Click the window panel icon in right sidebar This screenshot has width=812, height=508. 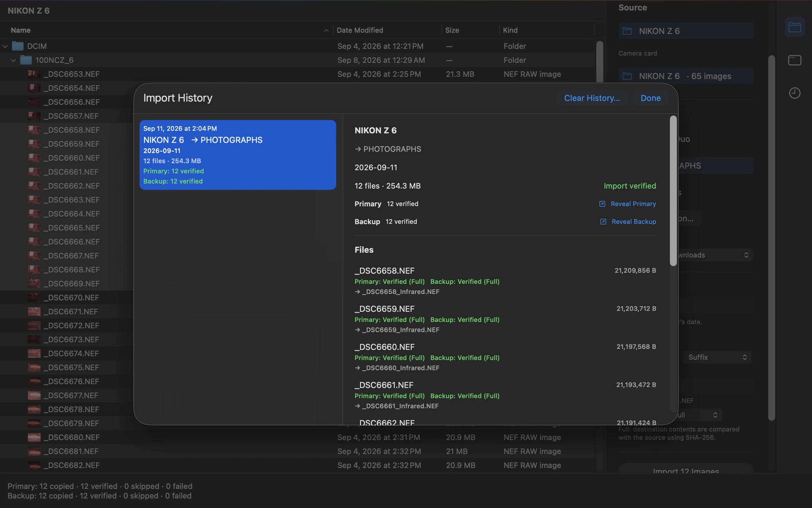(x=795, y=60)
